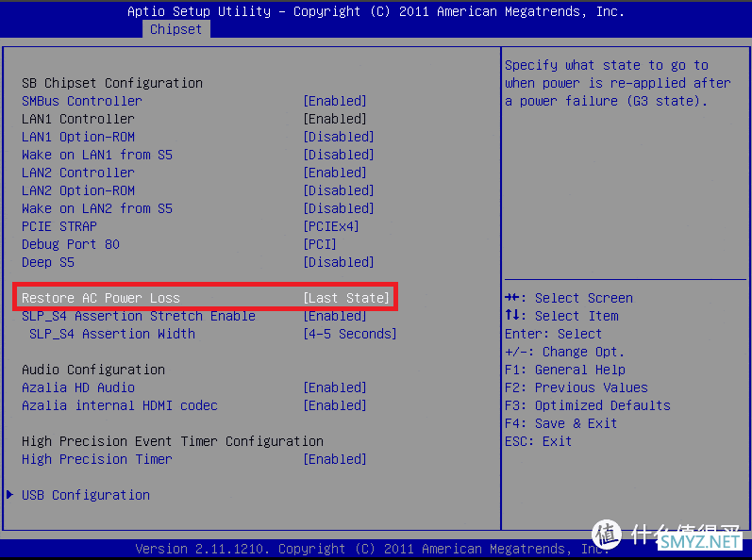Click the F2: Previous Values hint
752x560 pixels.
coord(577,387)
